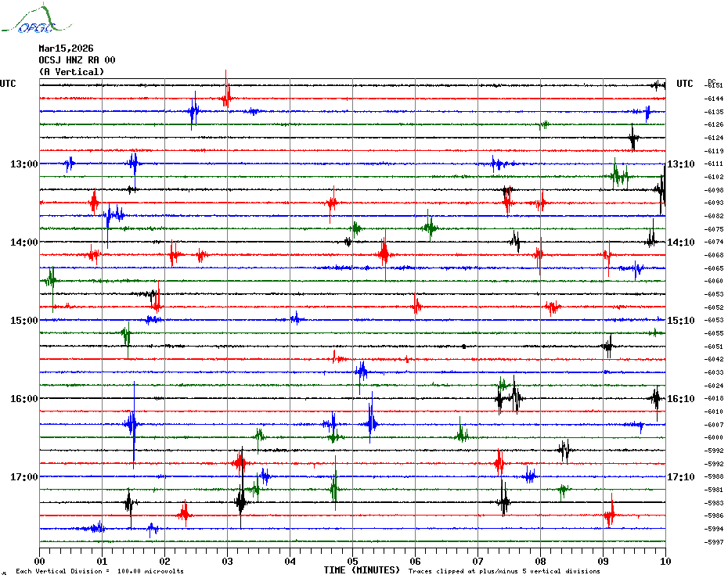Image resolution: width=728 pixels, height=582 pixels.
Task: Click DC offset value -5997
Action: (x=714, y=541)
